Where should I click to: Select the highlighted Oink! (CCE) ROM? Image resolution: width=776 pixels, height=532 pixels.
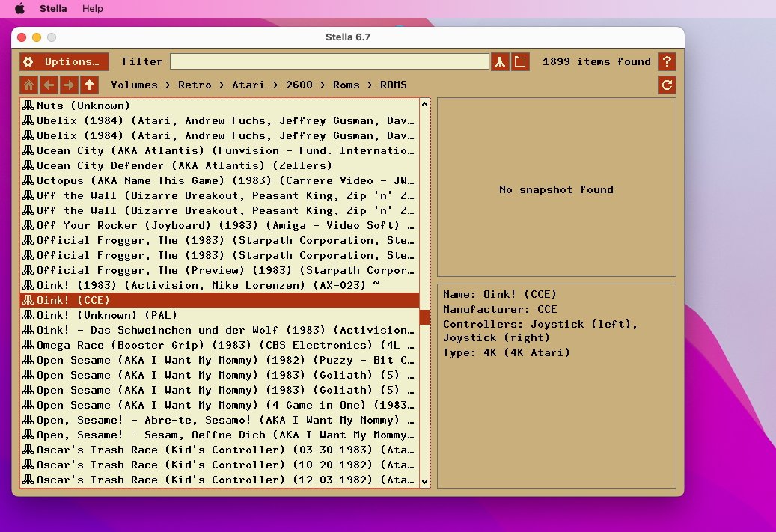pyautogui.click(x=219, y=300)
